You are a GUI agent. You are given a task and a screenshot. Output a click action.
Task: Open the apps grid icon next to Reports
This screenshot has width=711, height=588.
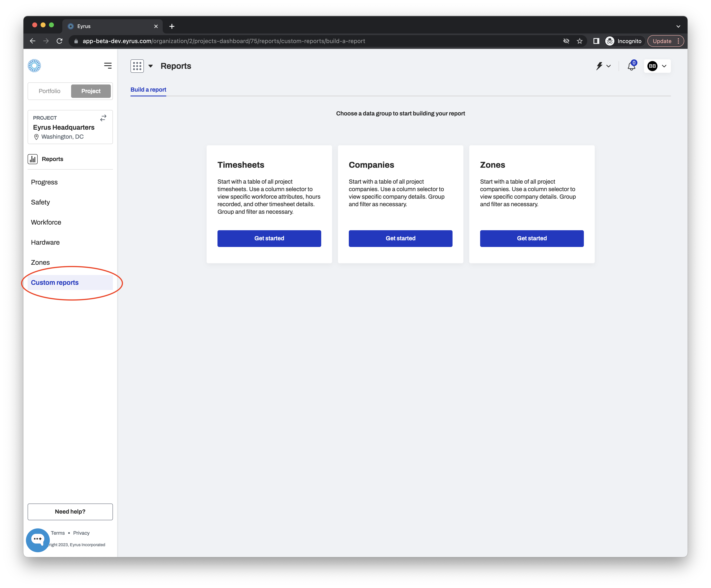click(137, 66)
